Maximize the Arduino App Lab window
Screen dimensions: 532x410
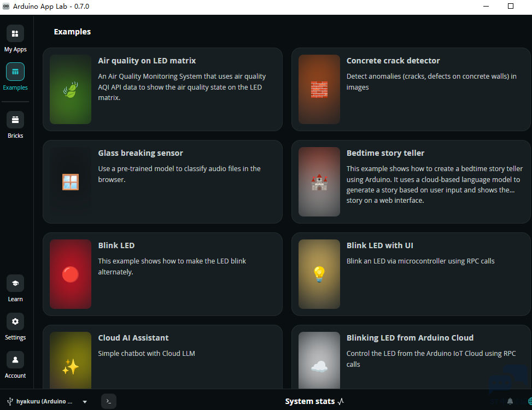click(x=510, y=6)
